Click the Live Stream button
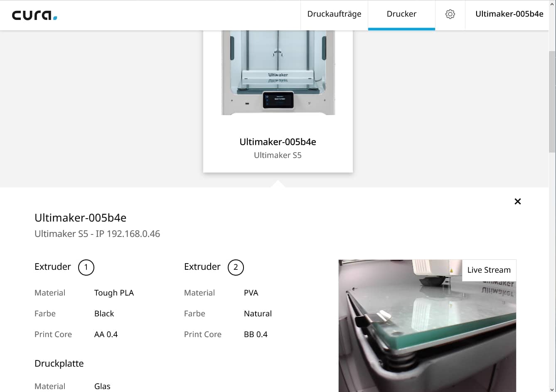This screenshot has height=392, width=556. click(x=489, y=270)
